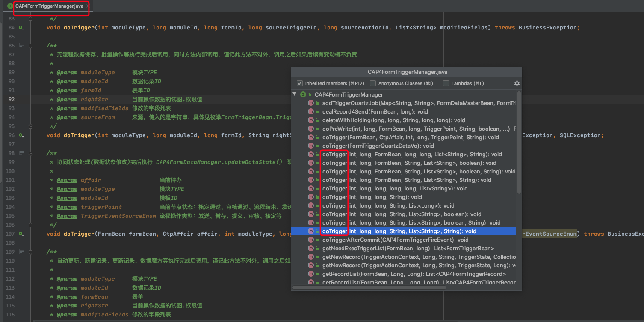The image size is (644, 322).
Task: Click the implemented-method gutter icon on line 96
Action: [21, 135]
